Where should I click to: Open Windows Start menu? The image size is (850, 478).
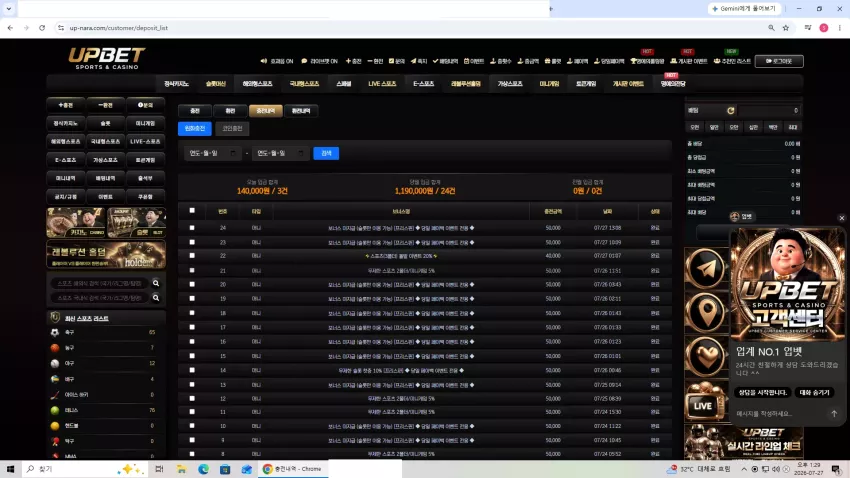(x=10, y=469)
